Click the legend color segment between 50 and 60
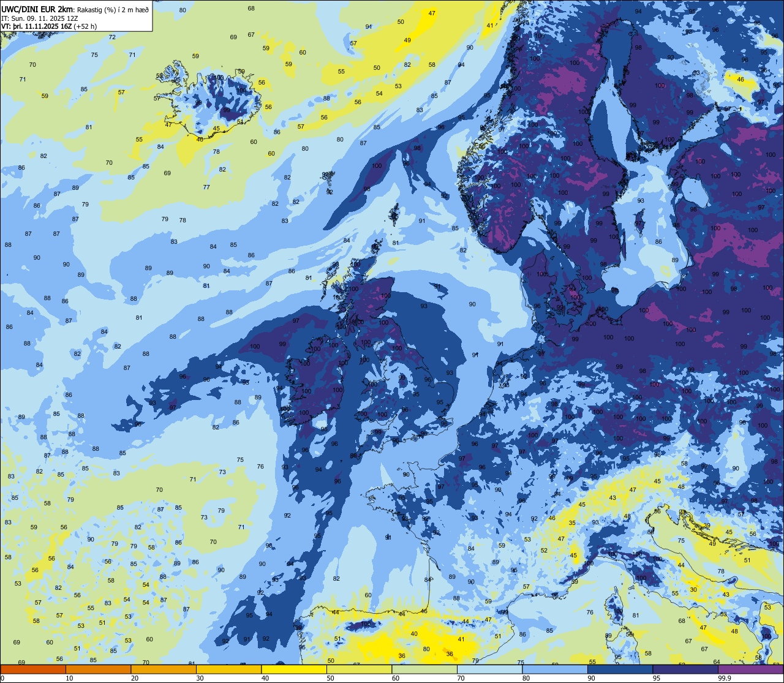Viewport: 784px width, 683px height. pyautogui.click(x=359, y=669)
